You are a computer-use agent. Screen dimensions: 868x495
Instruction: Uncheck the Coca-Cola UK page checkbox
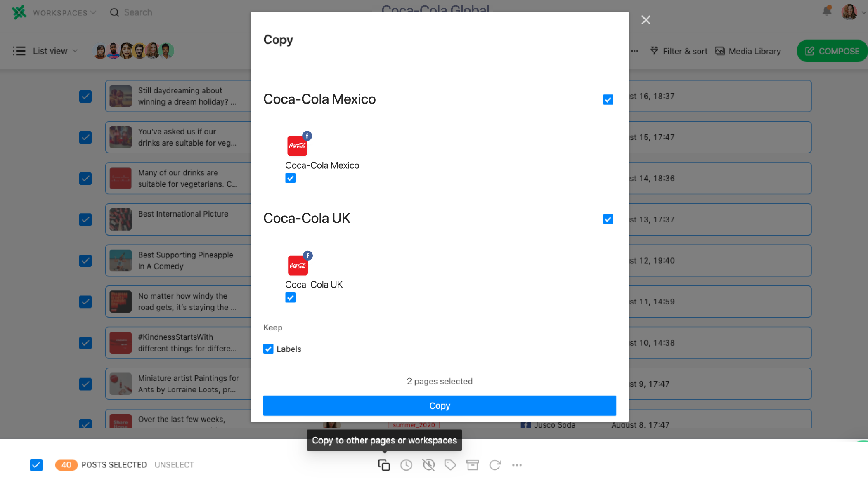(291, 297)
